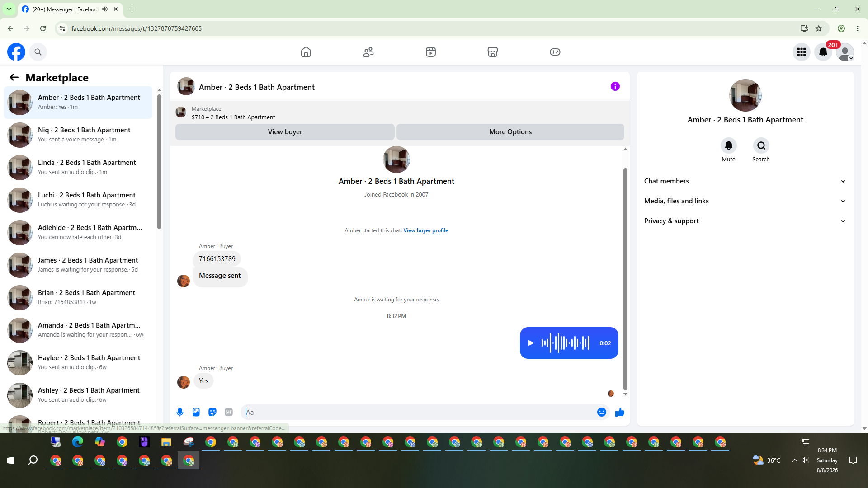Open Marketplace storefront icon in navigation
Viewport: 868px width, 488px height.
pos(493,52)
